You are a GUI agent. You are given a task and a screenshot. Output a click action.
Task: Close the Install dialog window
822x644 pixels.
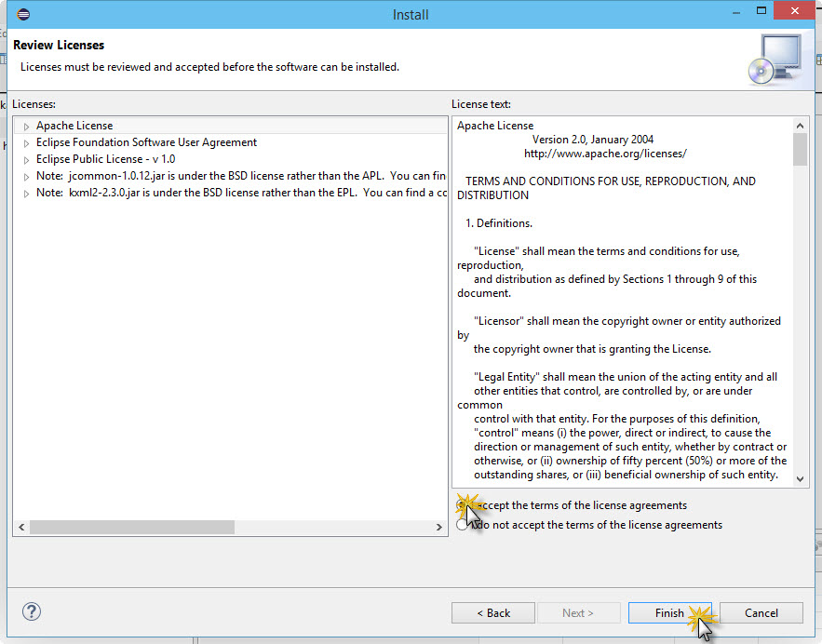(x=795, y=11)
